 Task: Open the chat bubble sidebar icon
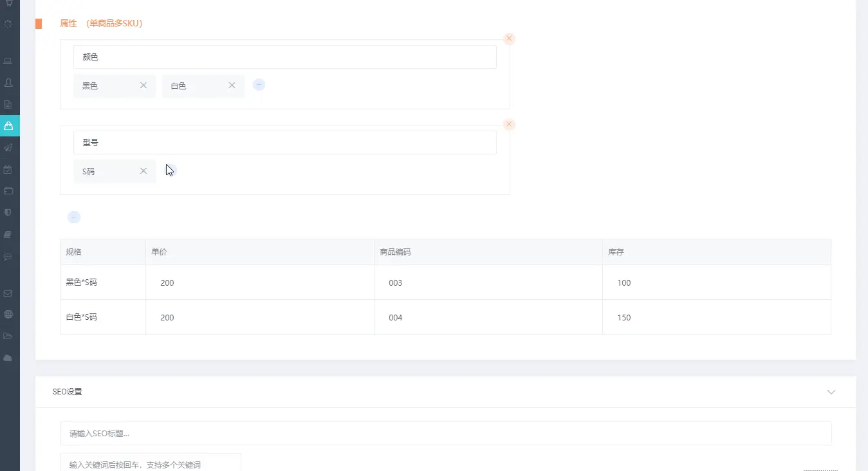(8, 257)
